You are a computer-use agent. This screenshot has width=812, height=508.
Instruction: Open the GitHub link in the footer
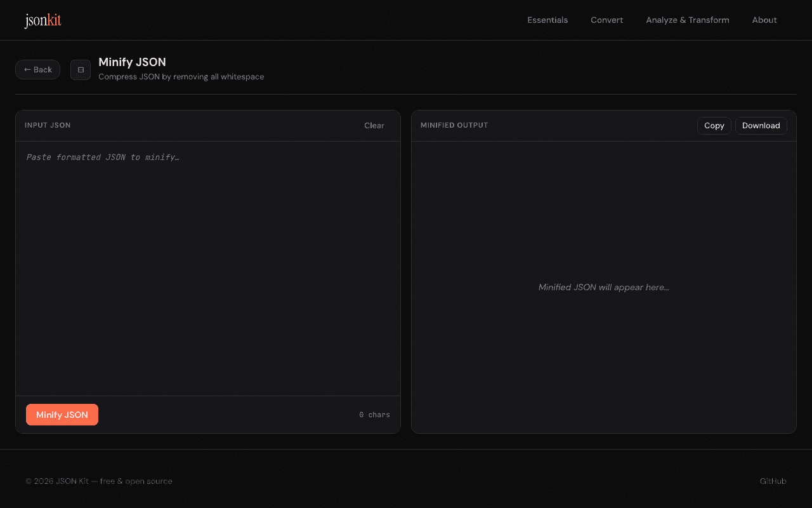point(773,481)
